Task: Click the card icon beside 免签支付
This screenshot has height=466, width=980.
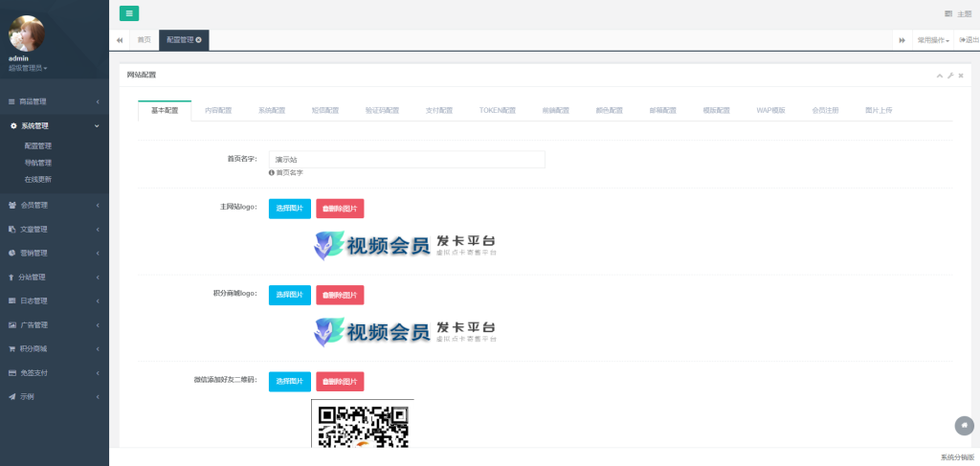Action: [11, 373]
